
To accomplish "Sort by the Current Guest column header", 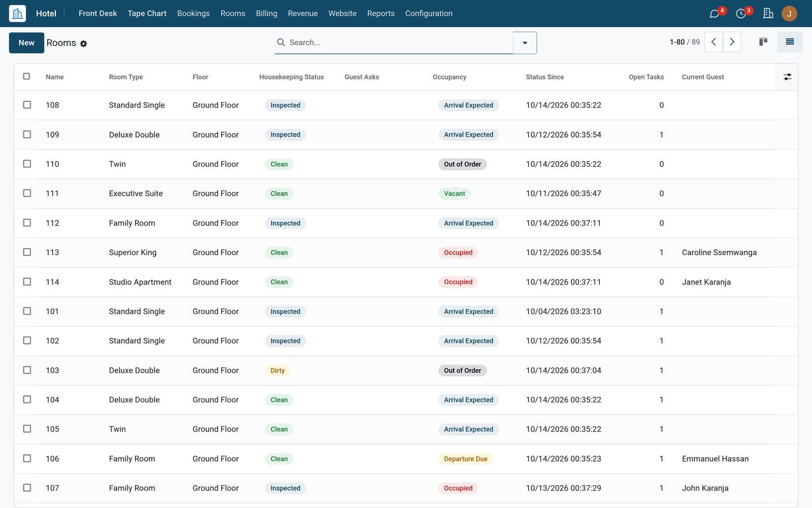I will pos(703,77).
